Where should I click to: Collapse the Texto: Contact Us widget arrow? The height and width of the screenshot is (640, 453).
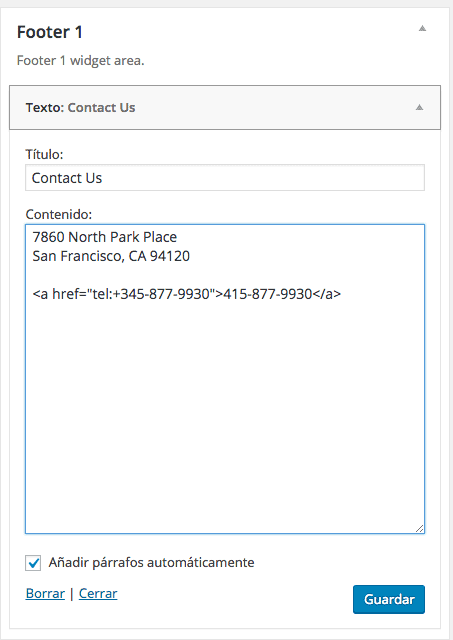[419, 107]
